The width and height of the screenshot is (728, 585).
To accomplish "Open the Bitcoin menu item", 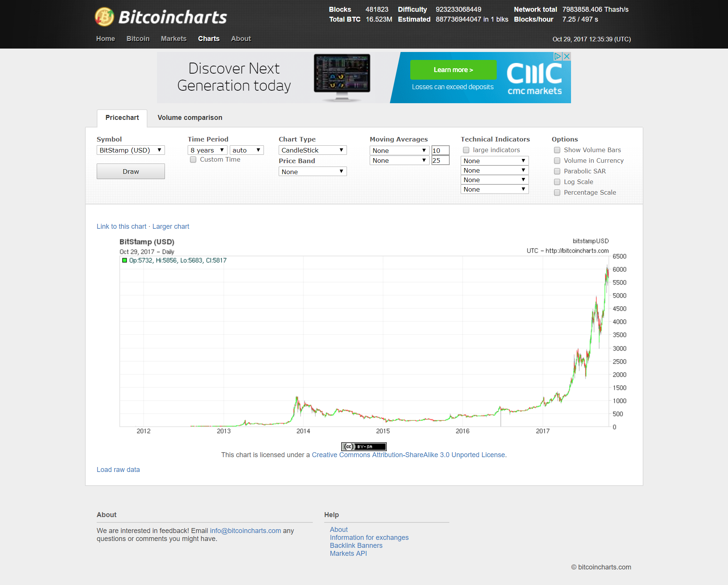I will (x=138, y=39).
